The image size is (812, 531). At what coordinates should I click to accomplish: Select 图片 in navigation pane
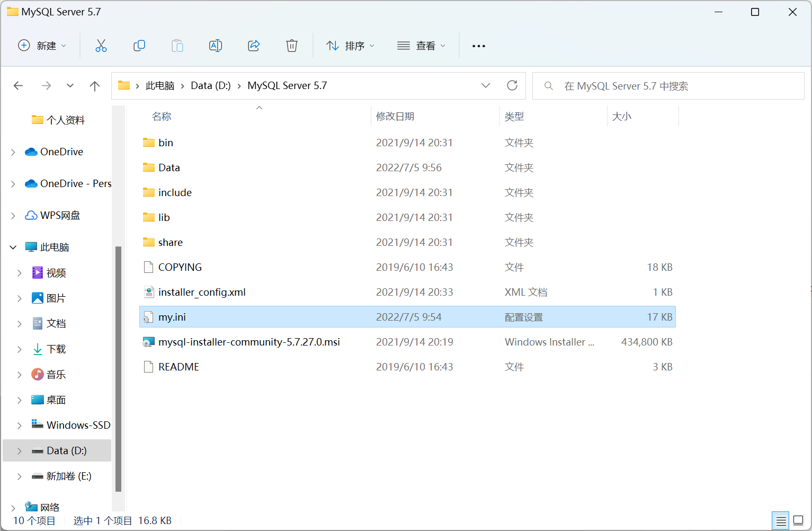(x=49, y=298)
